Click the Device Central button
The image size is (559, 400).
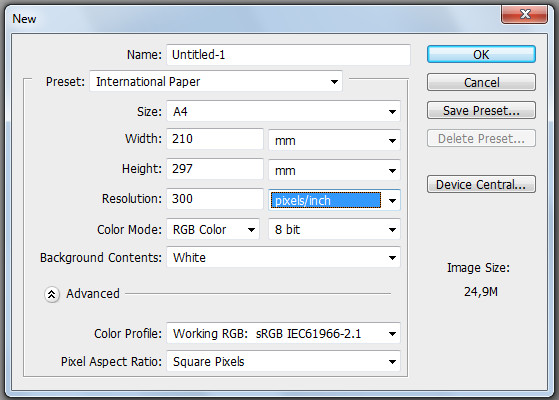tap(481, 184)
